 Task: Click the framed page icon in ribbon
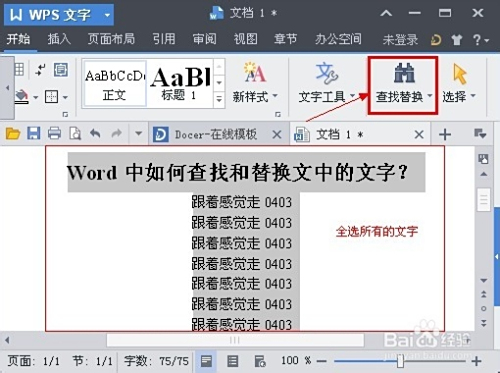[x=61, y=70]
